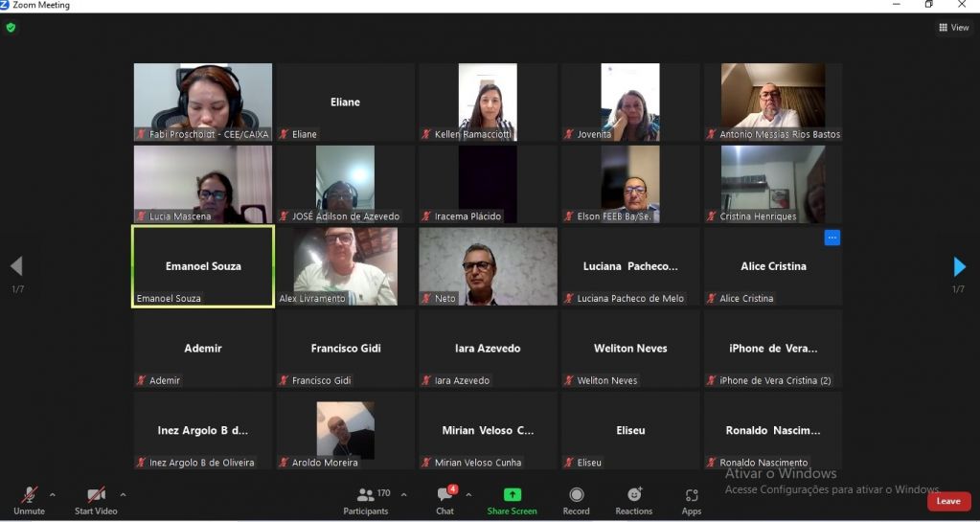This screenshot has width=980, height=522.
Task: Go to previous page of participants
Action: (16, 266)
